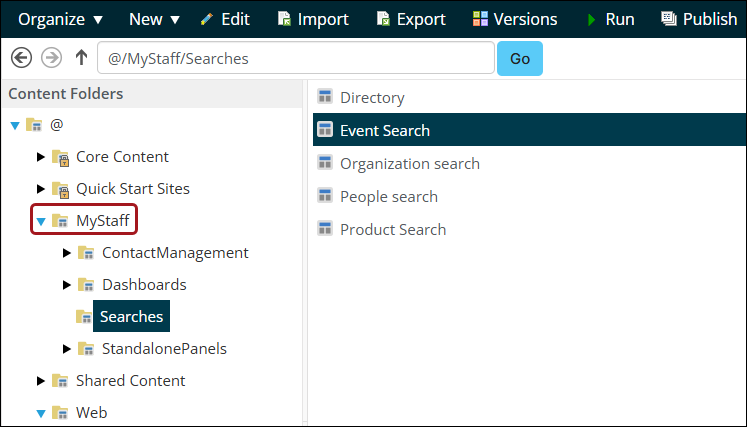The image size is (747, 427).
Task: Go up one folder level arrow
Action: 81,59
